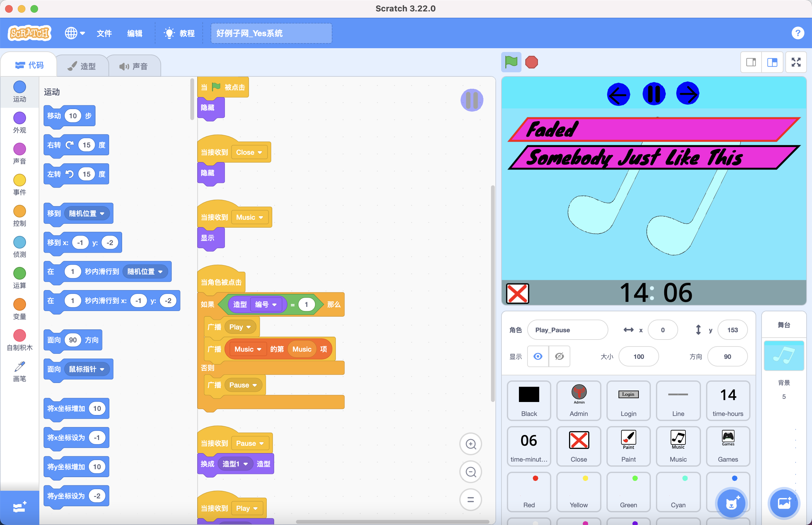This screenshot has height=525, width=812.
Task: Open the costume 编号 dropdown in if block
Action: pos(266,304)
